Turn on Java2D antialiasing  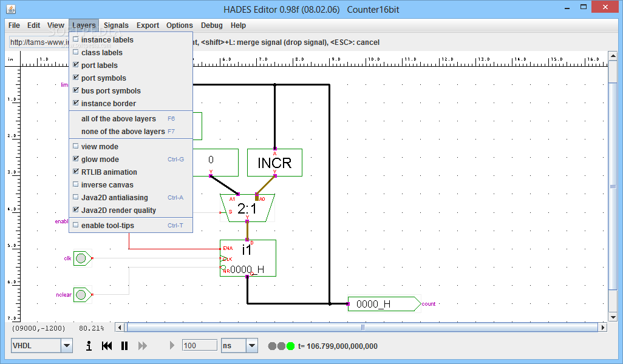[x=131, y=197]
